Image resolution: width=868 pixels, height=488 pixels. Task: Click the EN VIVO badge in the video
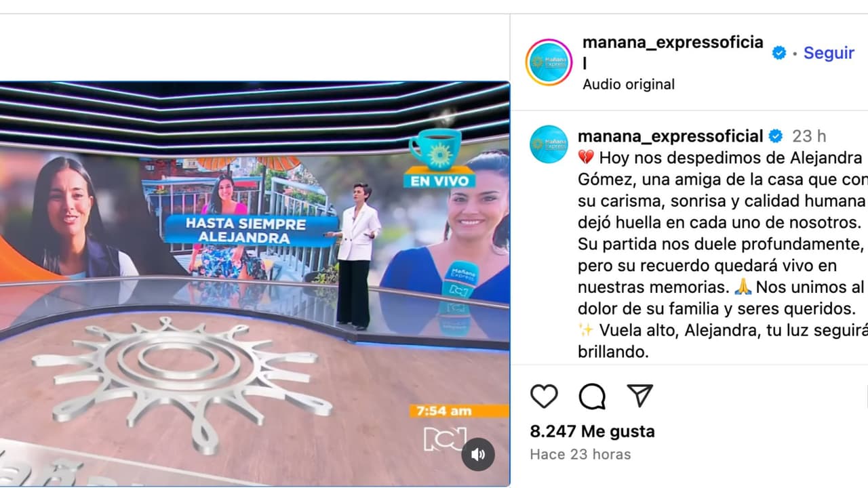point(439,181)
